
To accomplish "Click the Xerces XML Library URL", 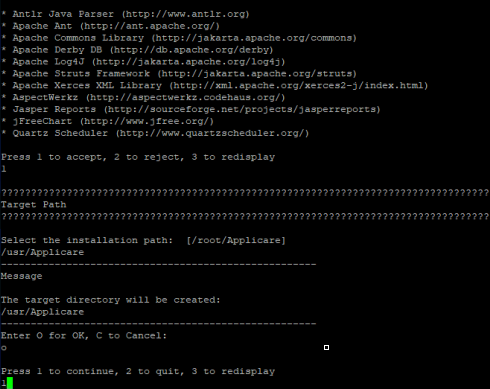I will coord(298,86).
